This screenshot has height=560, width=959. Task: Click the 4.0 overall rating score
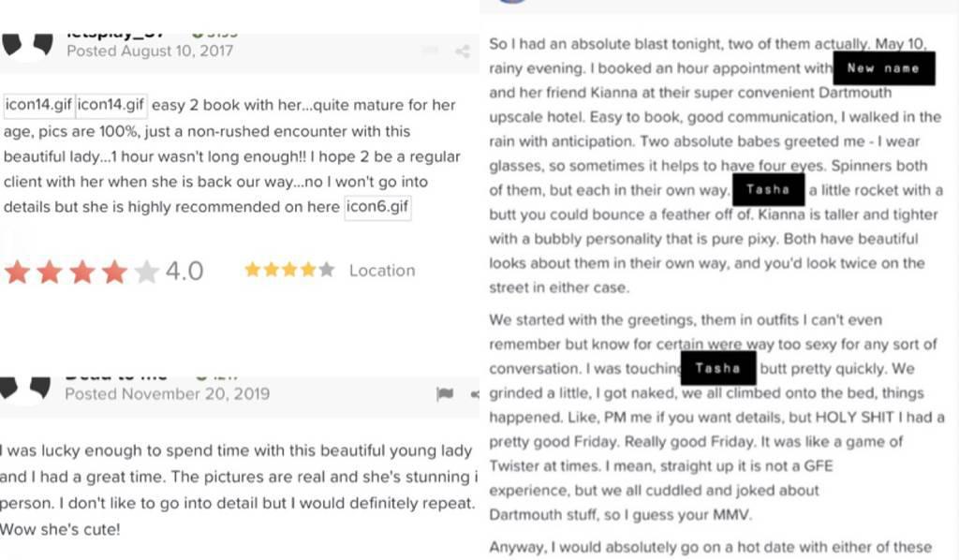(x=184, y=272)
